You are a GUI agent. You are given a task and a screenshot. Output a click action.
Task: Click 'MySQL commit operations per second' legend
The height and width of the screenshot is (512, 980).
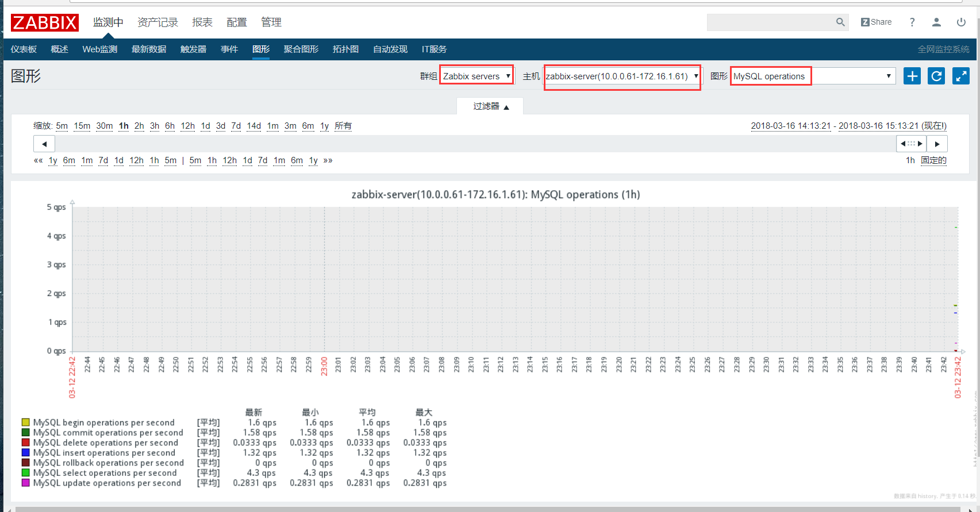tap(108, 433)
